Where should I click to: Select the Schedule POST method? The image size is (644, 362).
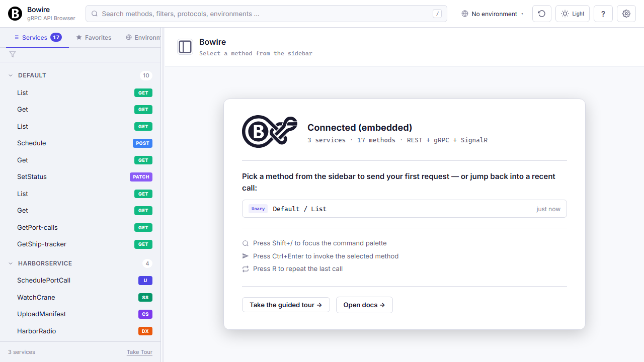[80, 143]
